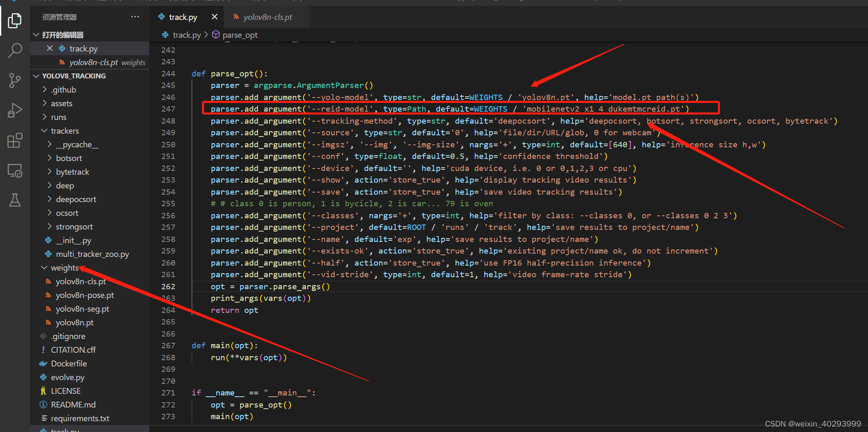Click the '--vid-stride' argument line

click(421, 274)
